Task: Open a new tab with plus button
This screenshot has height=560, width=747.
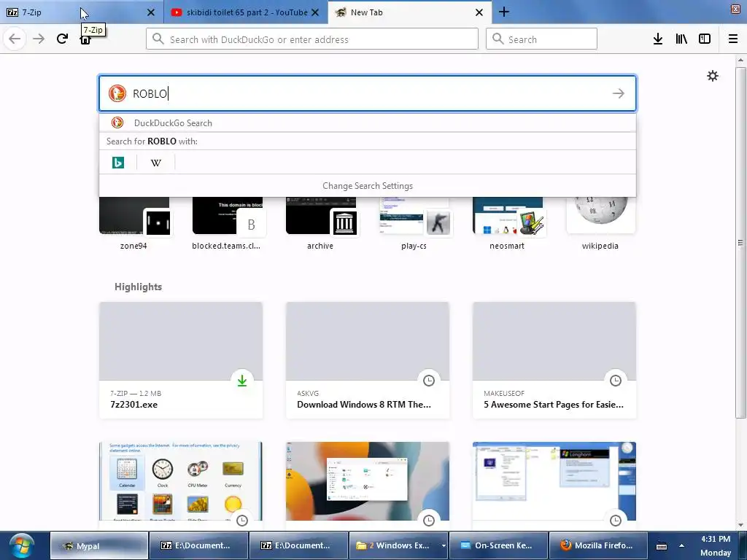Action: 504,12
